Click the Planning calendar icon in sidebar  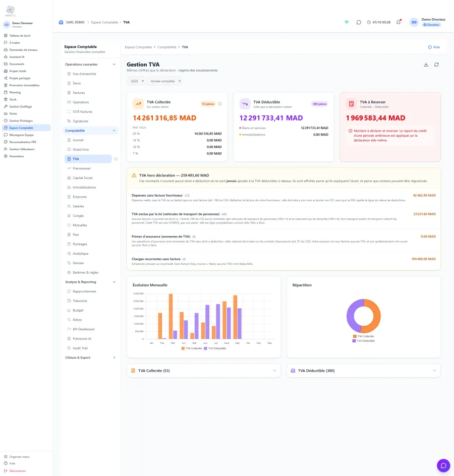(6, 92)
